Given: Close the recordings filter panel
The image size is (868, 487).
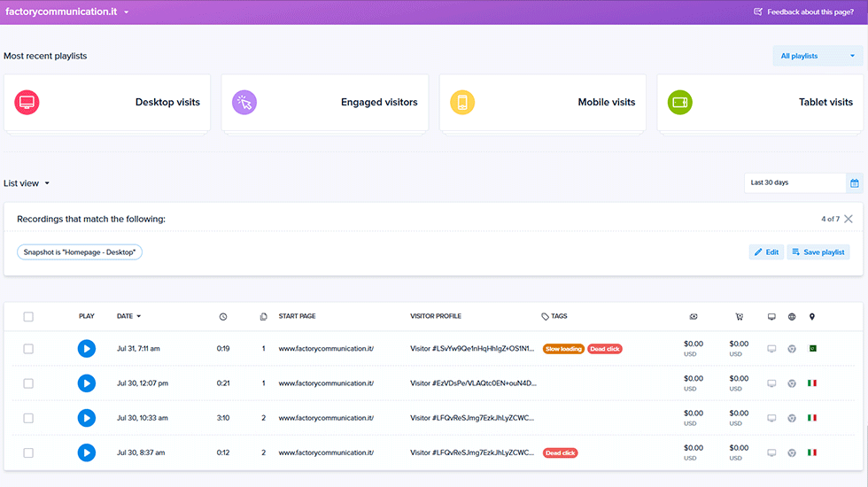Looking at the screenshot, I should pos(849,220).
